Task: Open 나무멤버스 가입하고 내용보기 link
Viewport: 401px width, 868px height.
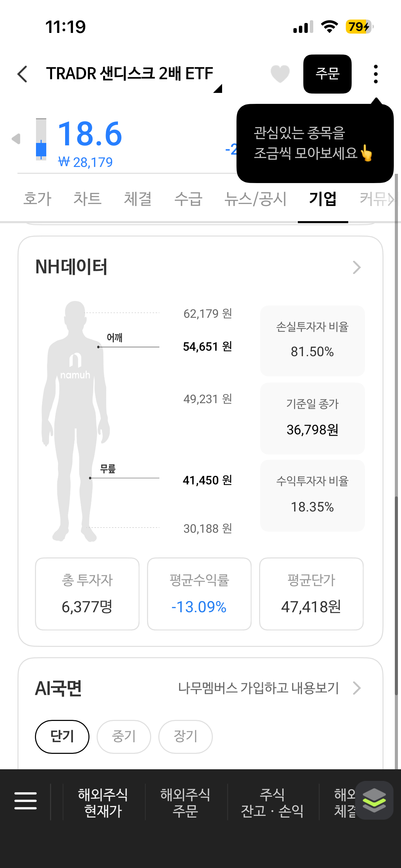Action: click(x=259, y=688)
